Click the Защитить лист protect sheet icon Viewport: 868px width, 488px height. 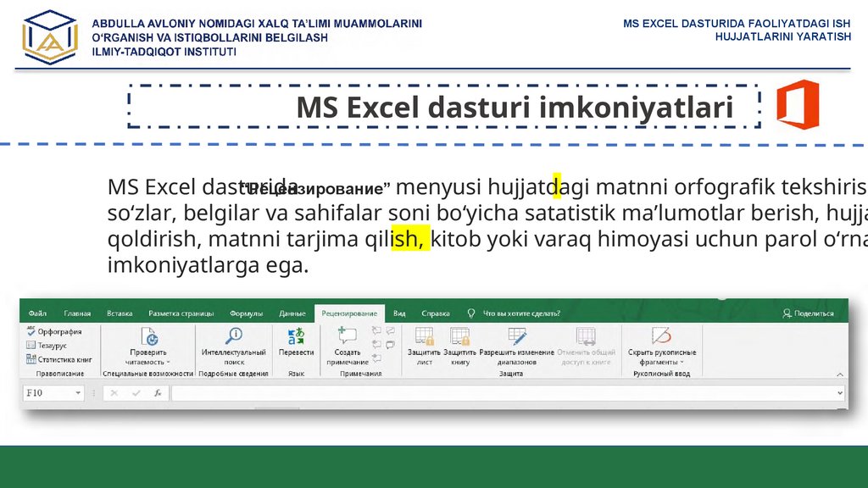pyautogui.click(x=424, y=335)
